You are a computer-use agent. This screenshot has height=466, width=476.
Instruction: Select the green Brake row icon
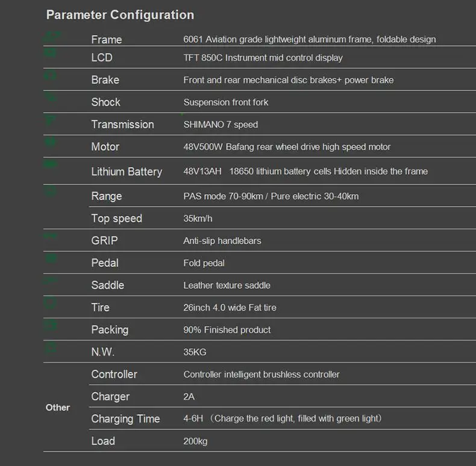[51, 76]
